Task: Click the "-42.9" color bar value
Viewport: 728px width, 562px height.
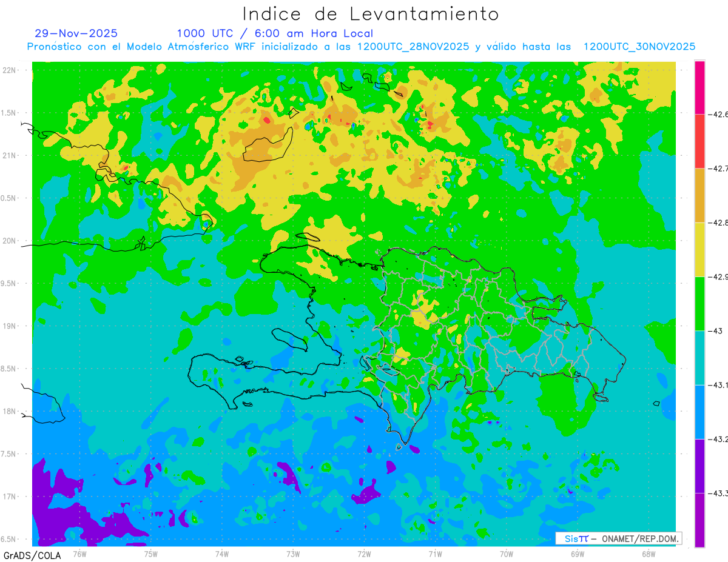Action: pos(718,276)
